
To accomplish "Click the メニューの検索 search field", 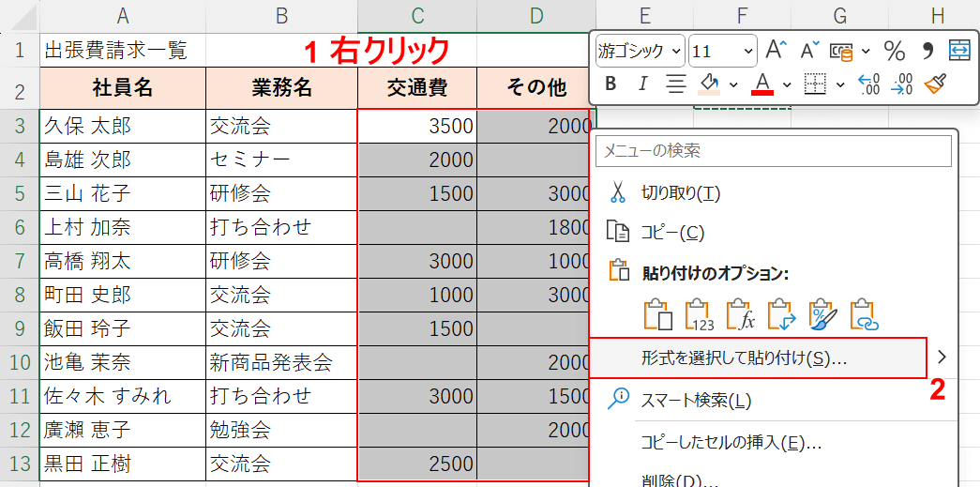I will 773,150.
